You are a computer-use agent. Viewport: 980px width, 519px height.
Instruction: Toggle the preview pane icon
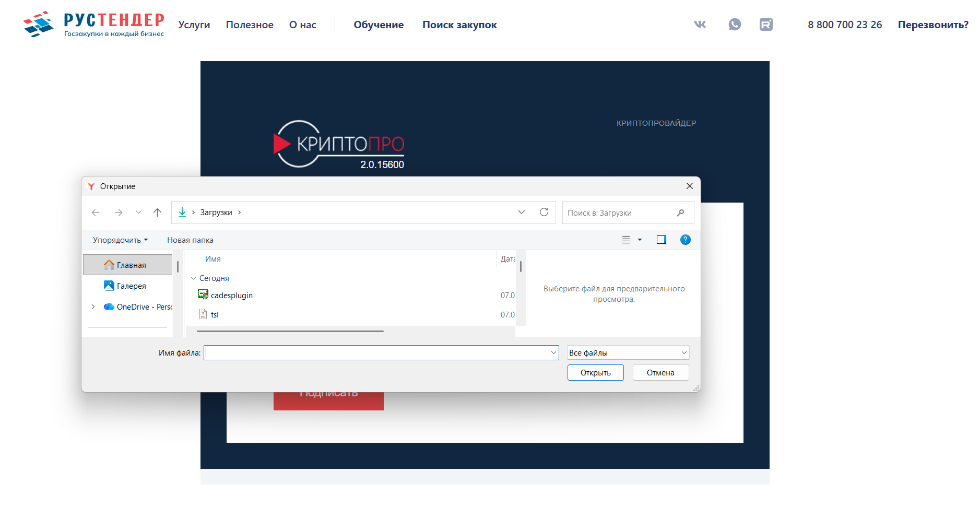(x=661, y=240)
